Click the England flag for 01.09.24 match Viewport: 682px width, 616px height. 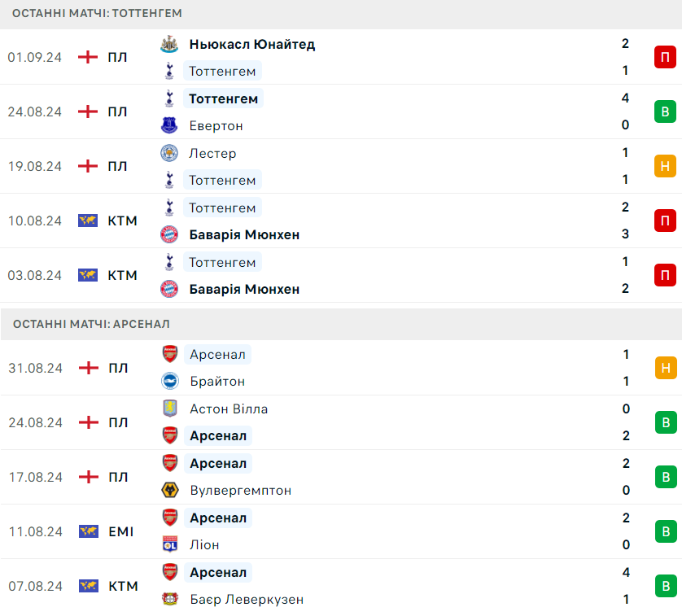(x=88, y=57)
